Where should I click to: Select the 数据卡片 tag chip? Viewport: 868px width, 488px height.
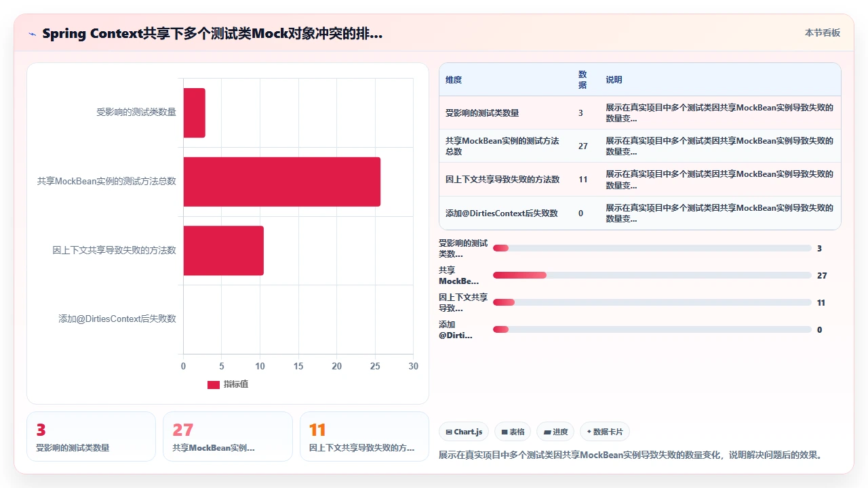605,432
